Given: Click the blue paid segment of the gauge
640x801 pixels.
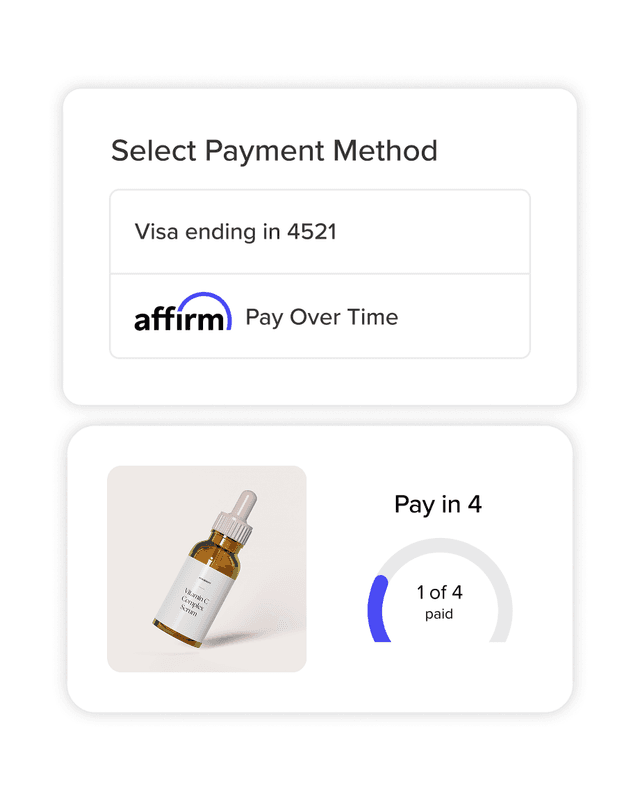Looking at the screenshot, I should [x=383, y=608].
